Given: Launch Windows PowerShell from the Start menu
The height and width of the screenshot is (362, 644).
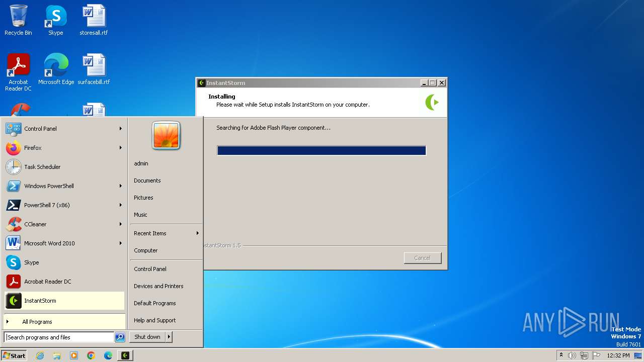Looking at the screenshot, I should point(64,186).
